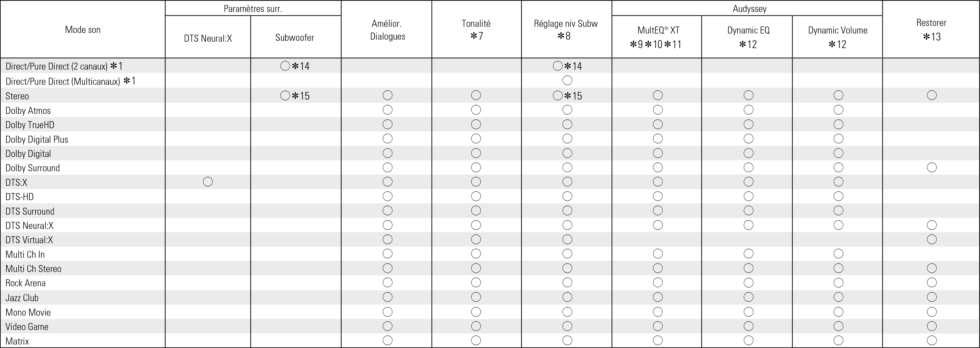Select the Video Game Tonalité circle
This screenshot has height=348, width=980.
pos(476,326)
